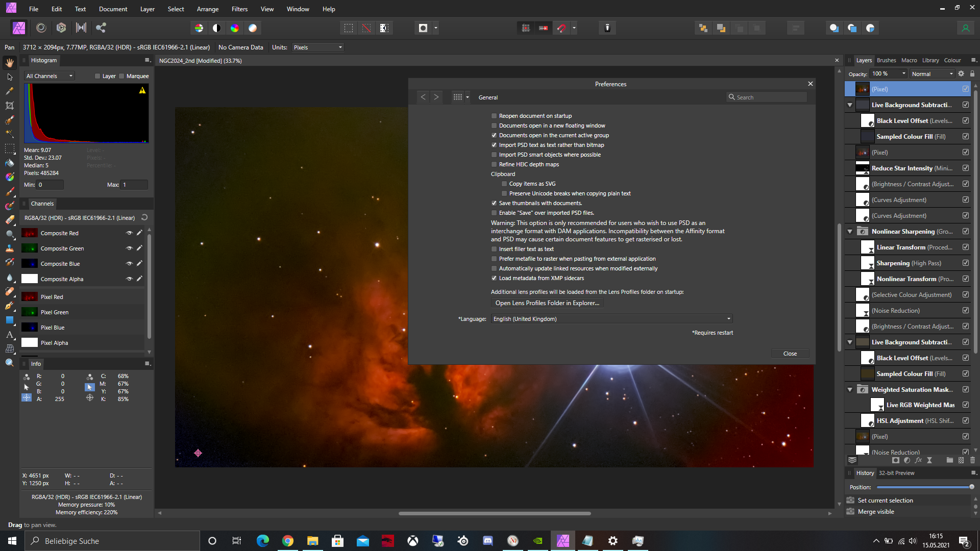Viewport: 980px width, 551px height.
Task: Open the All Channels dropdown
Action: [50, 76]
